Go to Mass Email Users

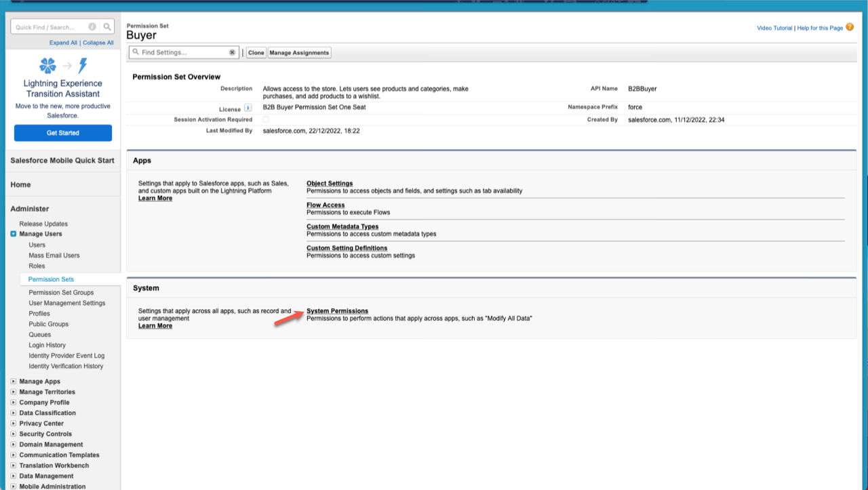(x=54, y=256)
